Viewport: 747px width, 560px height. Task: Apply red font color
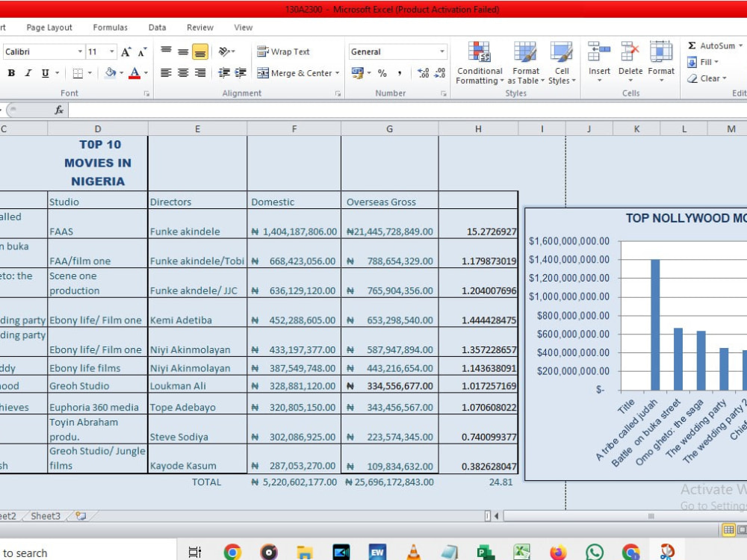pyautogui.click(x=134, y=73)
